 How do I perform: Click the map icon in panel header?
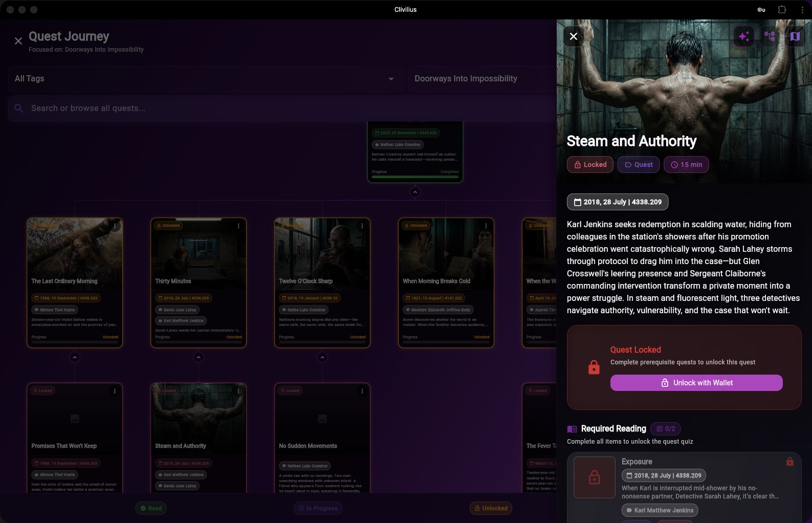point(795,36)
